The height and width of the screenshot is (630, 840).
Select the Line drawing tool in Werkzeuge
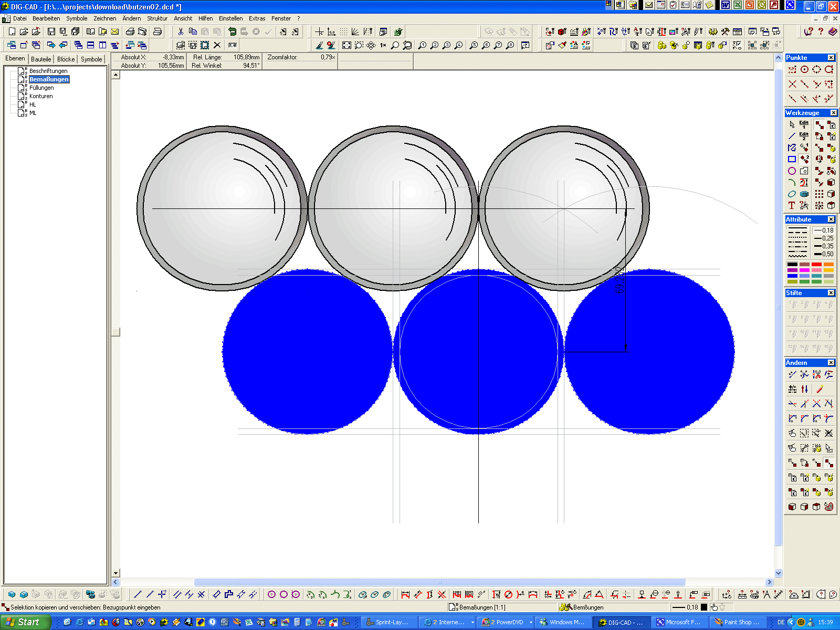792,136
